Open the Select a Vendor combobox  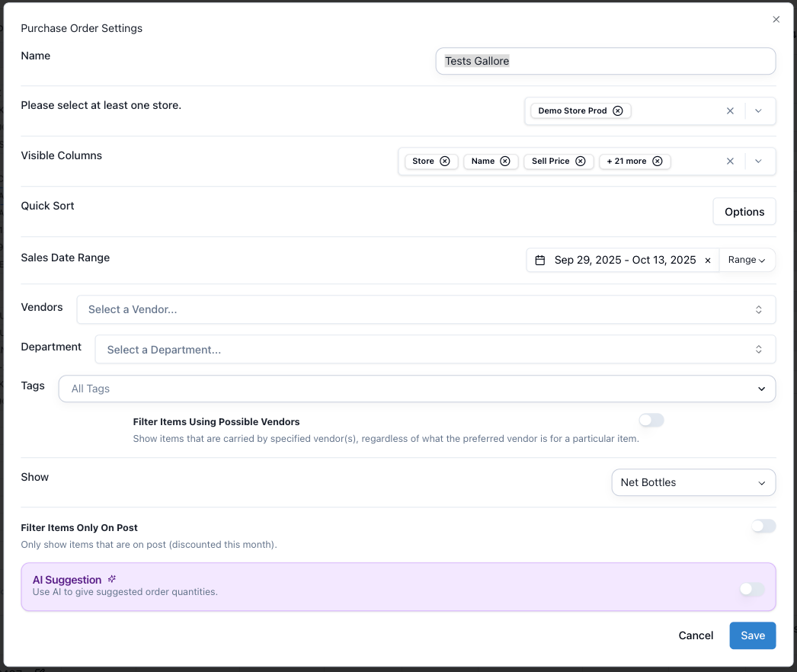point(425,310)
